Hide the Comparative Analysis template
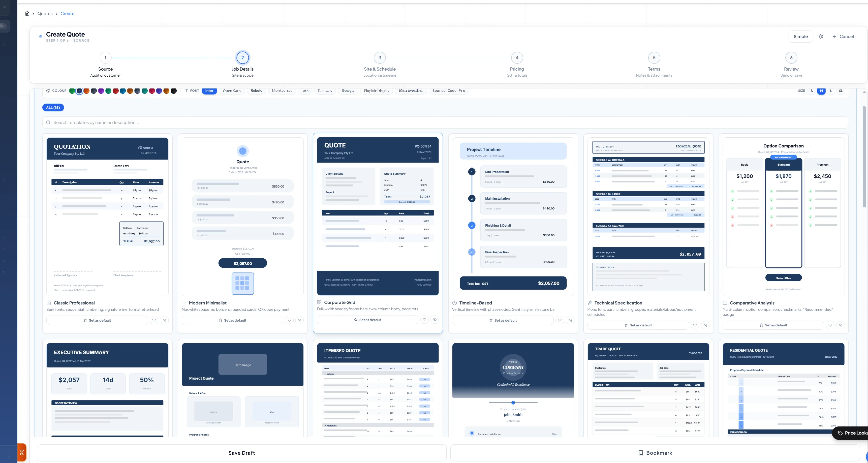 841,325
